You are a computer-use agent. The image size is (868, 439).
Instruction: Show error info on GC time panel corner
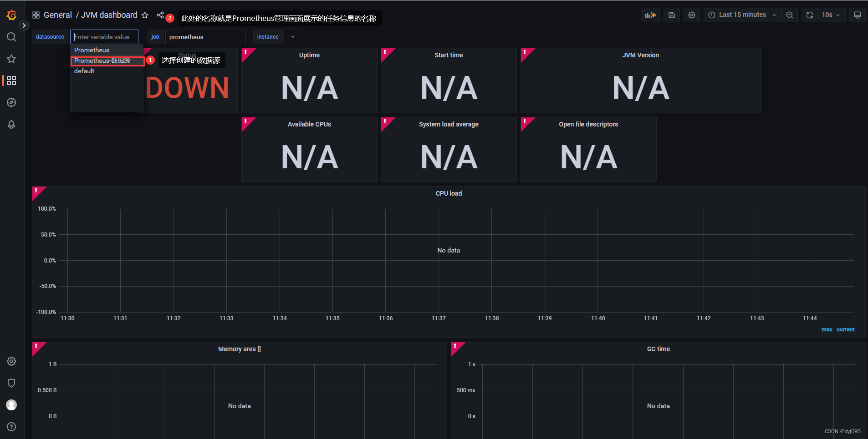click(x=456, y=347)
